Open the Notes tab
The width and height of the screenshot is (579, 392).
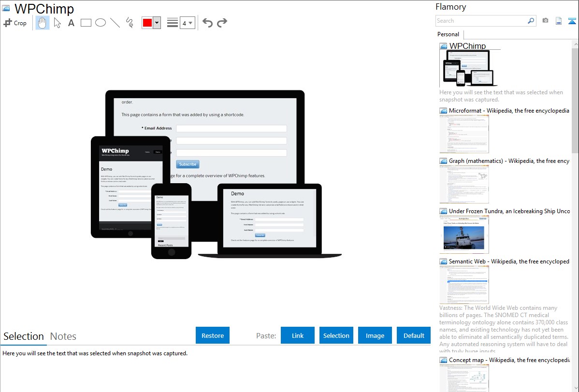pyautogui.click(x=63, y=336)
